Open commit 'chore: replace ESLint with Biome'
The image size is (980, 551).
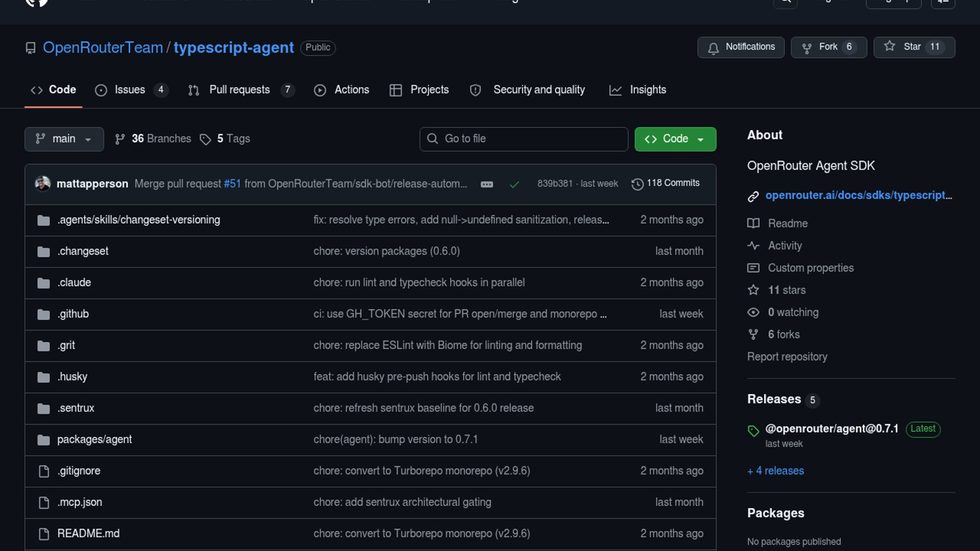point(448,345)
